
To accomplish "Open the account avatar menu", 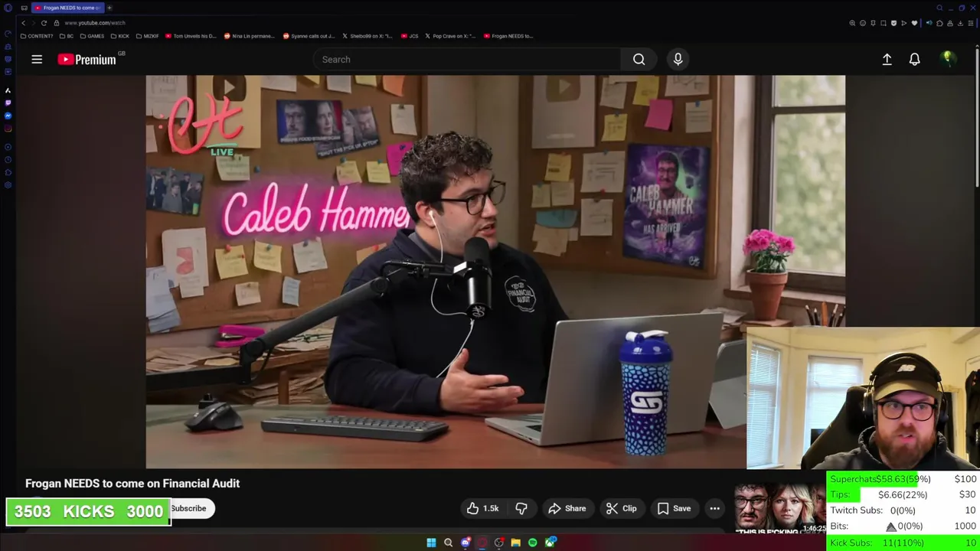I will pyautogui.click(x=948, y=59).
